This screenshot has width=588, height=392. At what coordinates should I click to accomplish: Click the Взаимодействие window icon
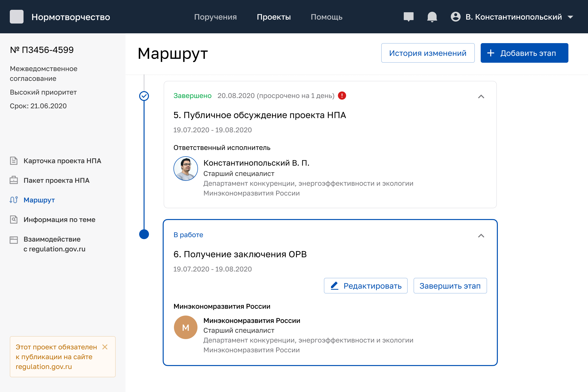click(14, 240)
